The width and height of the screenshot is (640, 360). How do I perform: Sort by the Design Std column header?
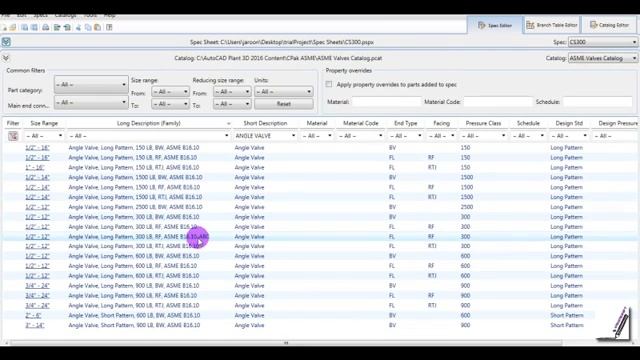pos(569,123)
